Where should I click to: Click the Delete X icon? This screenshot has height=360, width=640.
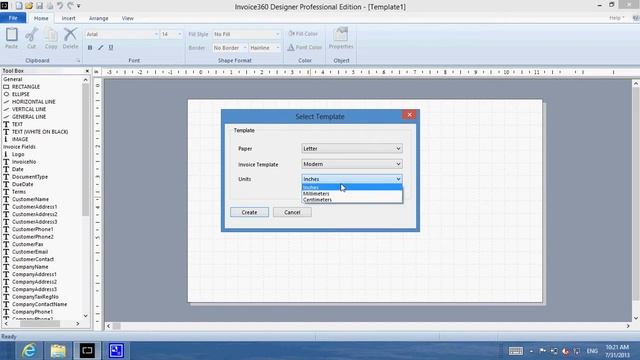click(70, 38)
